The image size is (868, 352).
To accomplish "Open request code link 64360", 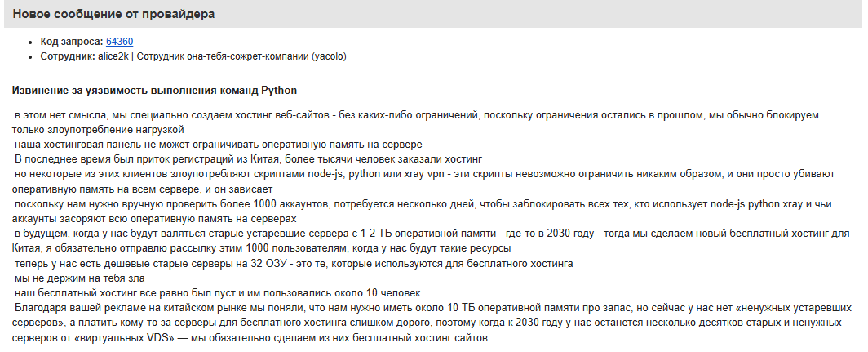I will (x=119, y=42).
